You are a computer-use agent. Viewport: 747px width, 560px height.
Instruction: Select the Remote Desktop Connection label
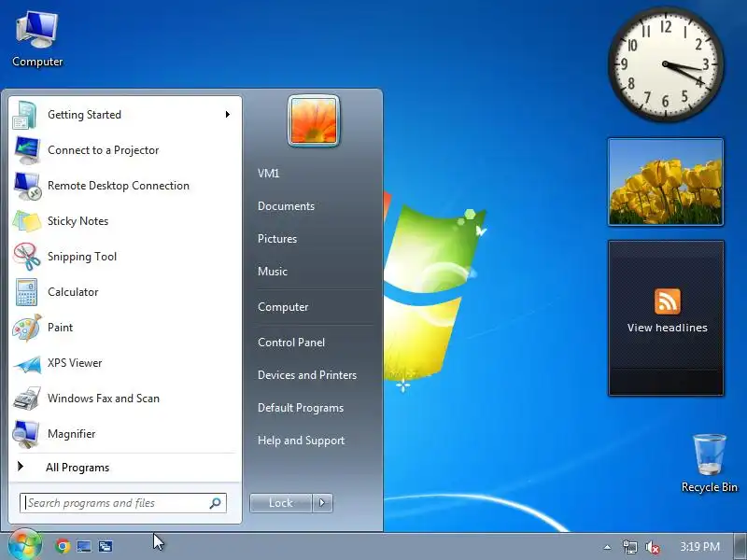(119, 186)
